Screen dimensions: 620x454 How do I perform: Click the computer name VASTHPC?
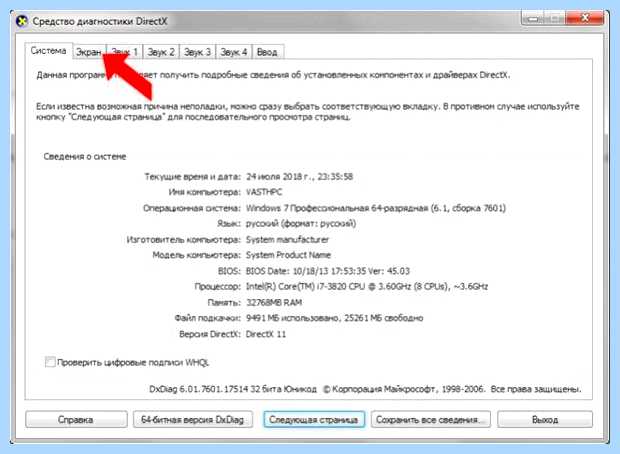click(x=264, y=192)
